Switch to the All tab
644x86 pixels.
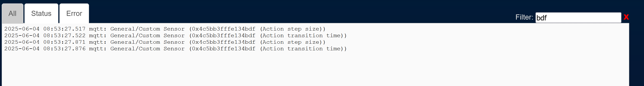[12, 14]
